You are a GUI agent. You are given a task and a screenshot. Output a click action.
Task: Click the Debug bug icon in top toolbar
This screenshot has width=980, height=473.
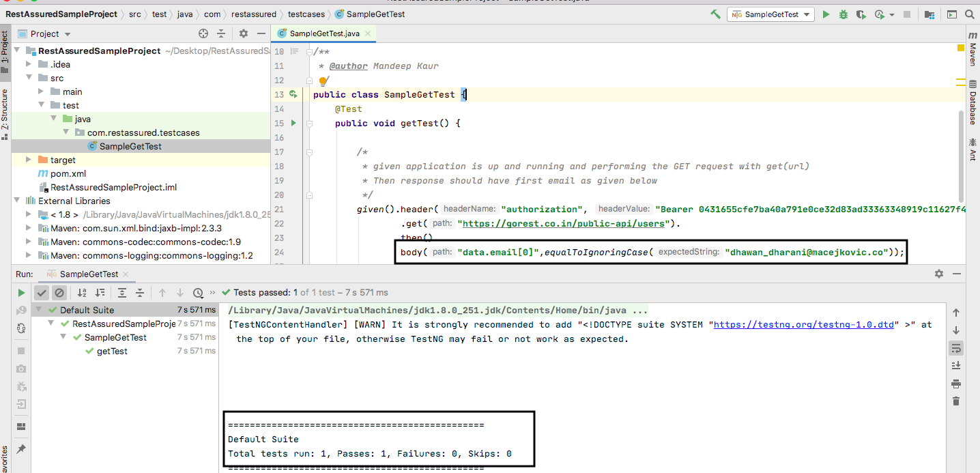tap(844, 14)
